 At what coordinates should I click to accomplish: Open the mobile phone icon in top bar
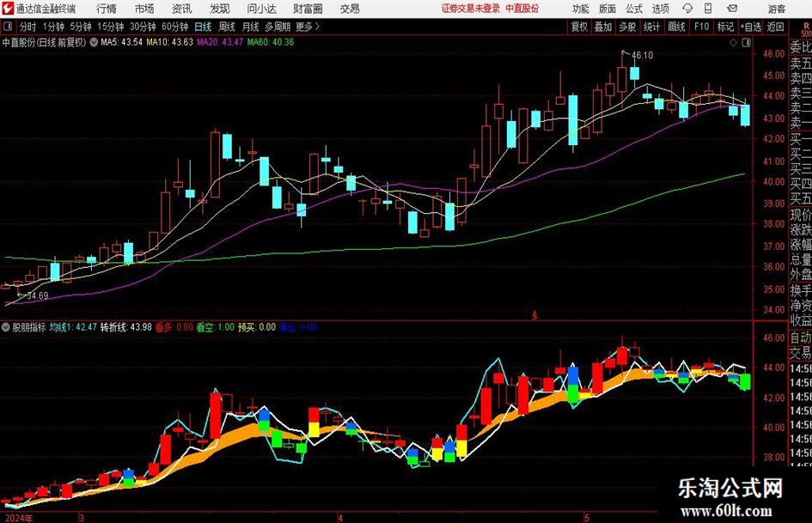tap(708, 9)
